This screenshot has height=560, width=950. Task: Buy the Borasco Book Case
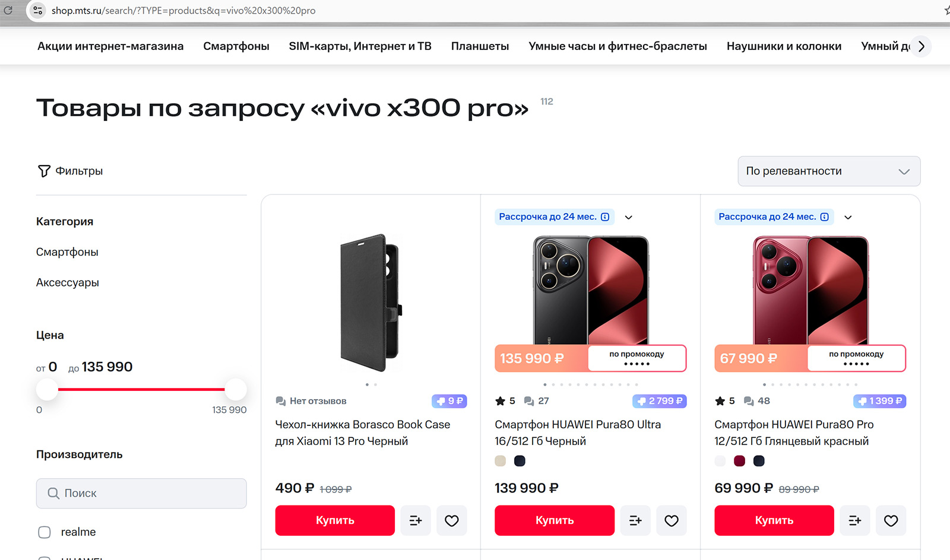[x=335, y=520]
